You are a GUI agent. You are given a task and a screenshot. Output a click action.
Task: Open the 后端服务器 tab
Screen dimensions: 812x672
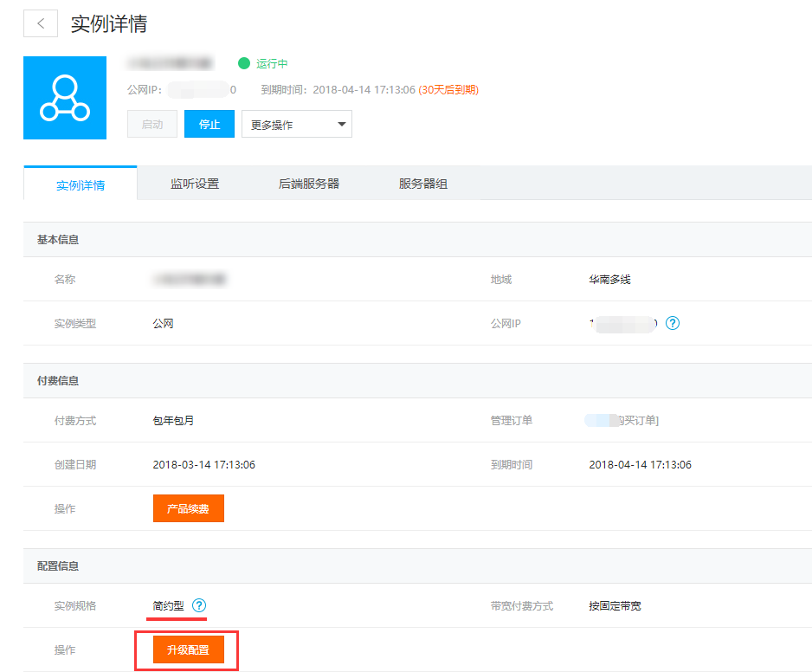pyautogui.click(x=309, y=184)
